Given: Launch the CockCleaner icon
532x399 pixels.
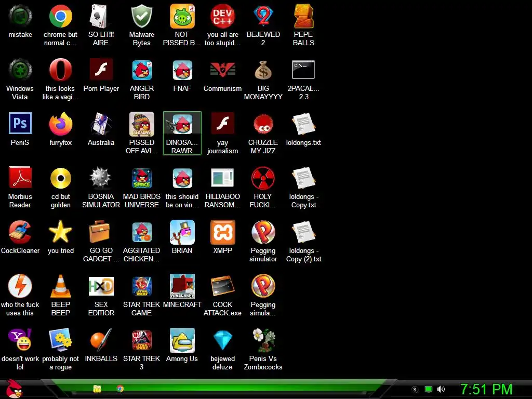Looking at the screenshot, I should pos(20,232).
